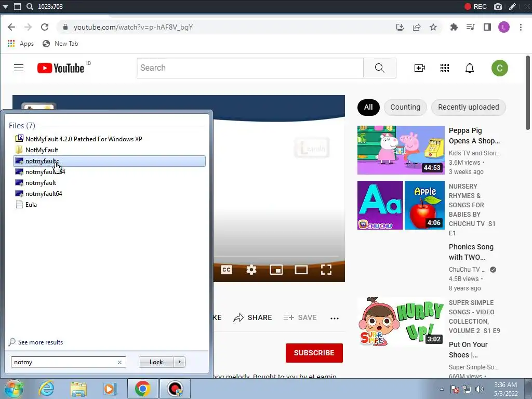
Task: Open the notmyfault64 search result
Action: [x=44, y=194]
